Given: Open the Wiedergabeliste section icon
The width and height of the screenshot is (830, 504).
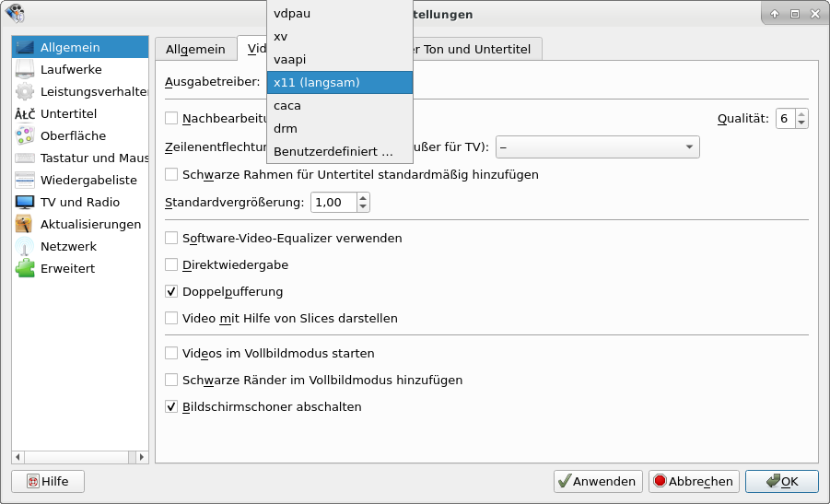Looking at the screenshot, I should click(25, 181).
